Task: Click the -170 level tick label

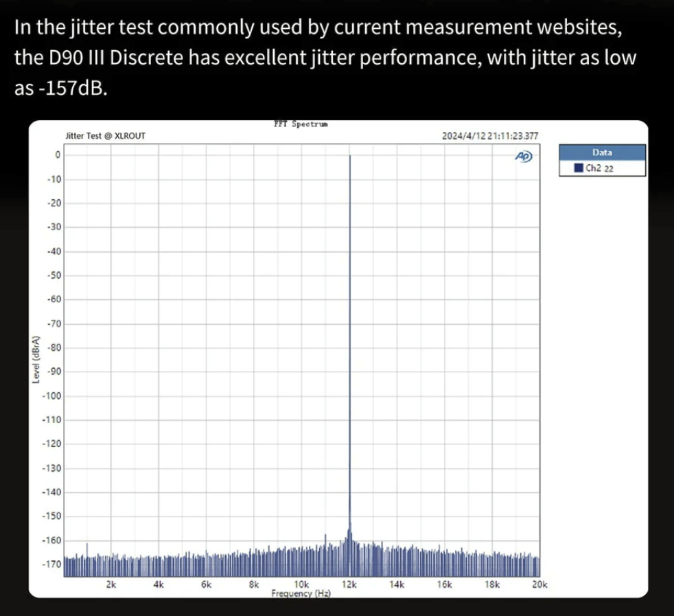Action: (x=52, y=564)
